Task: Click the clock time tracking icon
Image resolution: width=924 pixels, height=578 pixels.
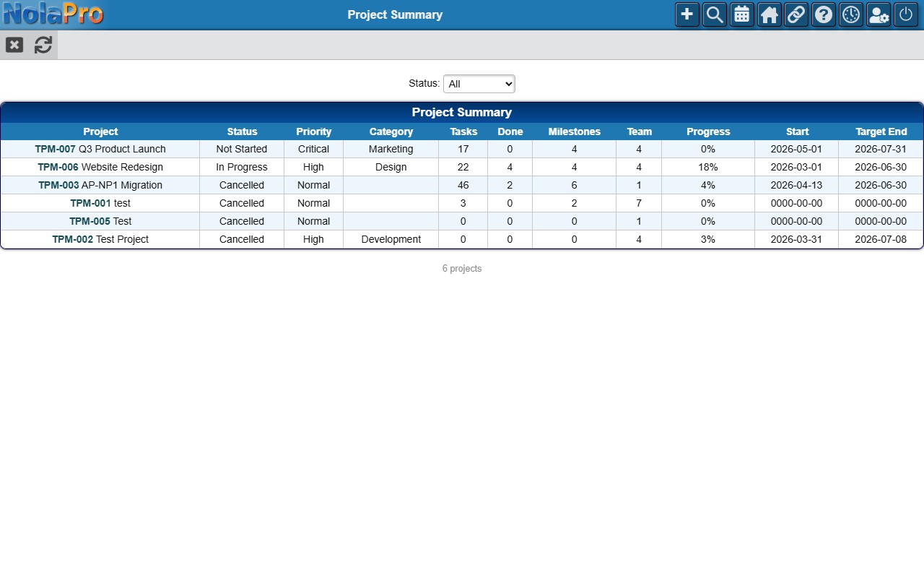Action: [x=851, y=14]
